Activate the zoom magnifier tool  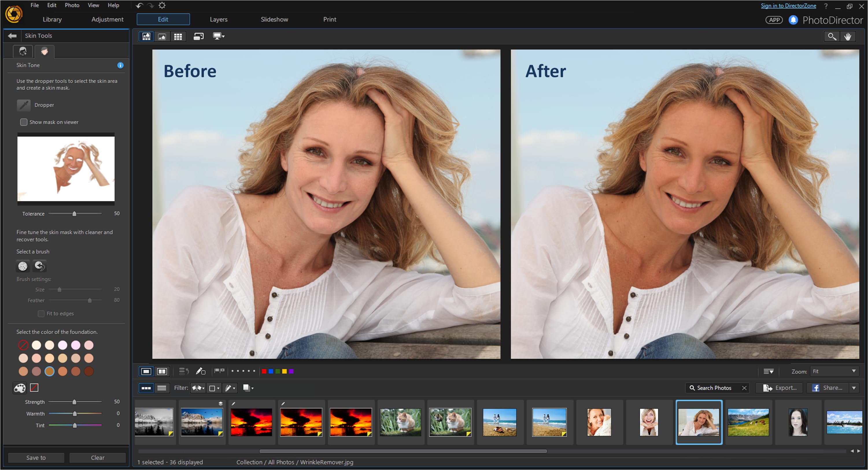tap(832, 36)
